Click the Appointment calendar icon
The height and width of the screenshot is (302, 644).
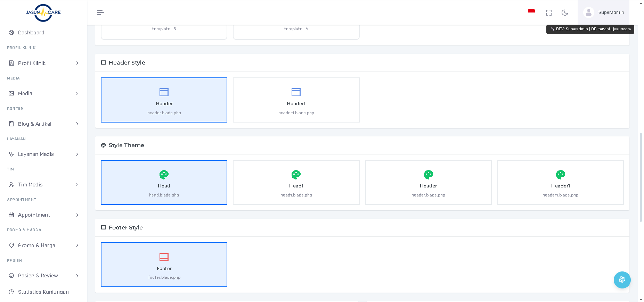(11, 215)
